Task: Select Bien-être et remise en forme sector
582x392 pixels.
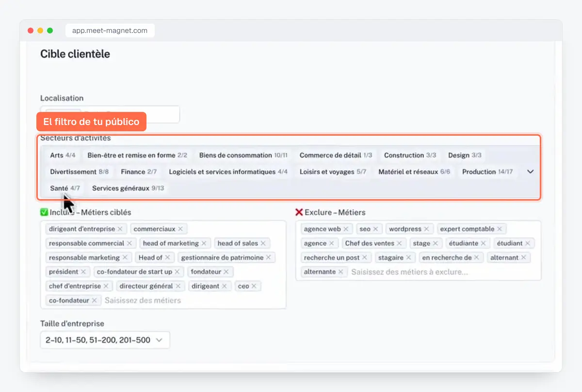Action: click(x=137, y=155)
